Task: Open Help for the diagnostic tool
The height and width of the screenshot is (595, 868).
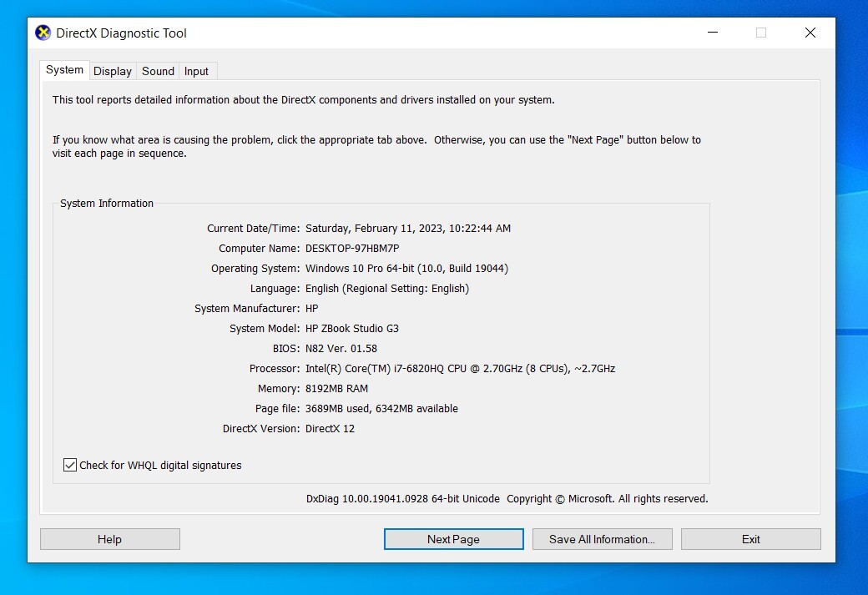Action: [109, 539]
